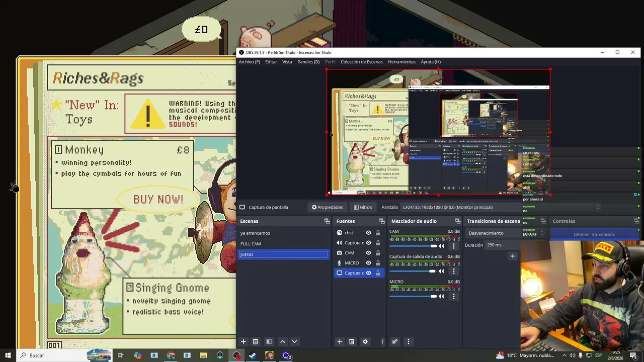Open source properties gear in Fuentes toolbar

(x=365, y=341)
